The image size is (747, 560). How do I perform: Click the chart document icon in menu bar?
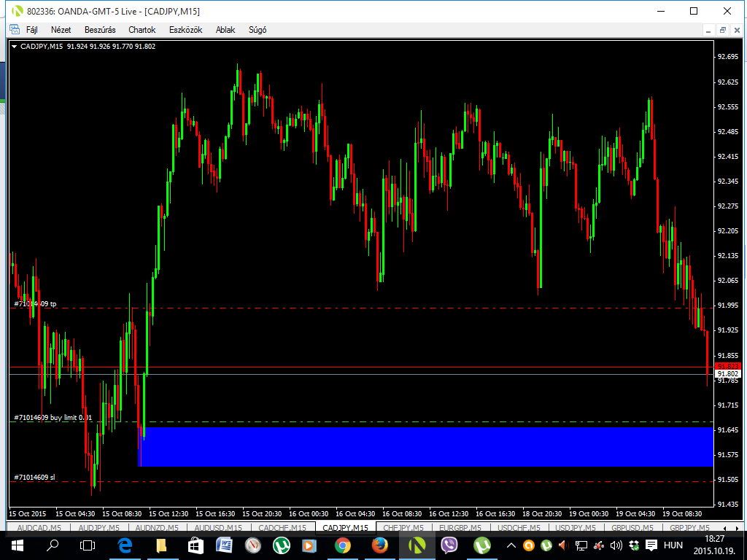(14, 30)
